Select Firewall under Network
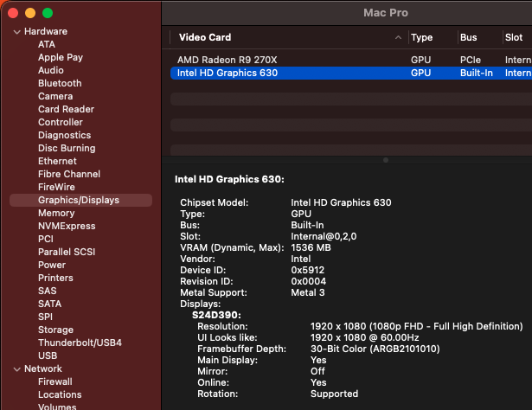 (x=55, y=381)
